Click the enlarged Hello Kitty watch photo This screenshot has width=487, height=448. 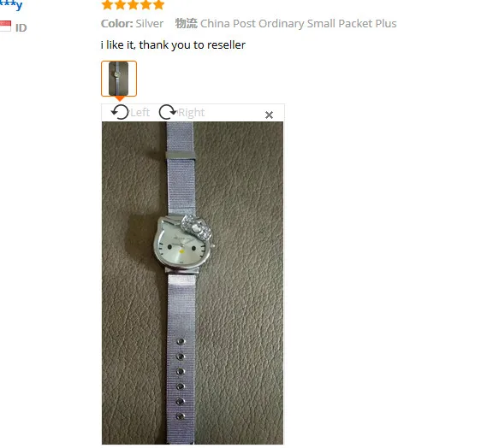(x=193, y=283)
